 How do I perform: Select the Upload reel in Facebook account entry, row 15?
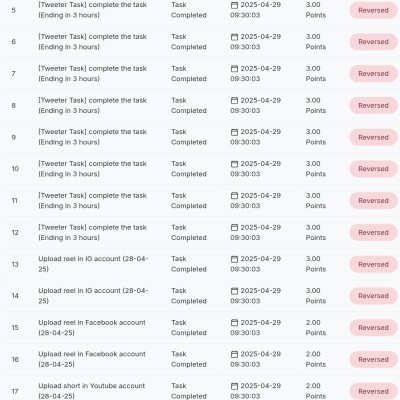click(x=92, y=327)
